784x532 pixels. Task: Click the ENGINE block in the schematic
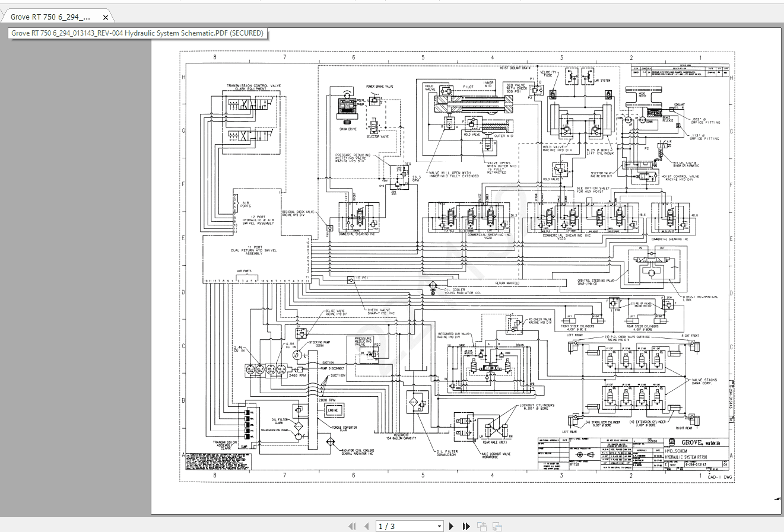(x=333, y=410)
